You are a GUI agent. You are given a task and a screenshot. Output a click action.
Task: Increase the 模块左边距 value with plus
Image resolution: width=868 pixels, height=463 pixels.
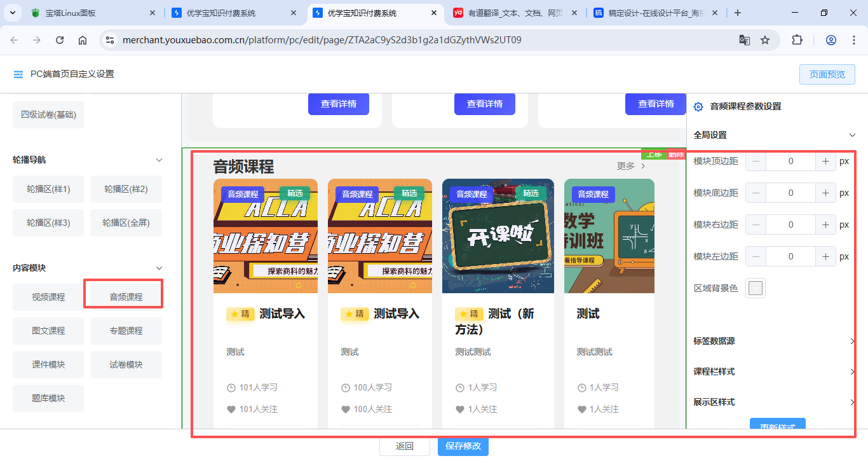[x=825, y=257]
